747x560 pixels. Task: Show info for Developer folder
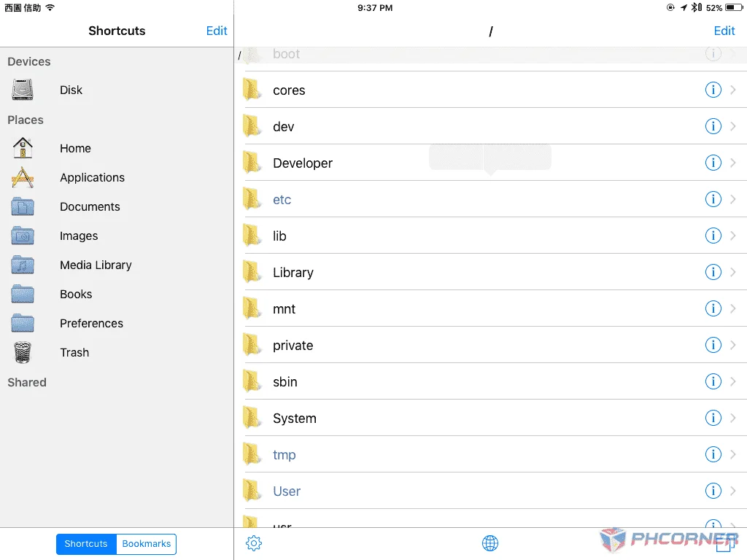713,163
